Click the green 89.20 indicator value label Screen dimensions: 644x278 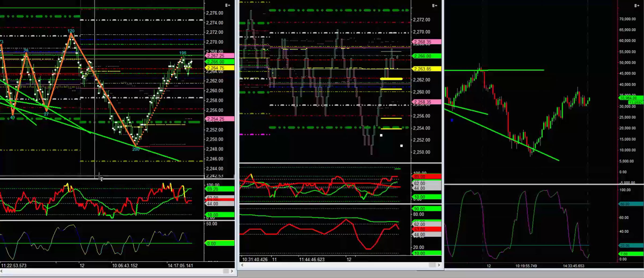220,189
